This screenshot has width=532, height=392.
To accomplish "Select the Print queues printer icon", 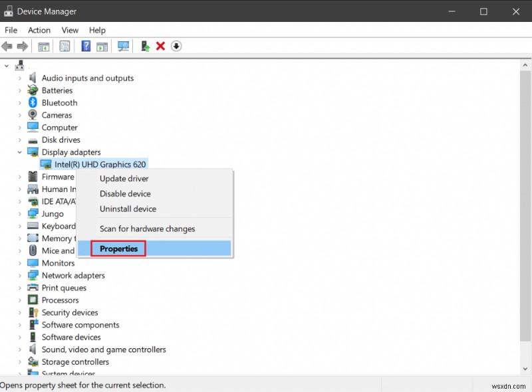I will [x=33, y=288].
